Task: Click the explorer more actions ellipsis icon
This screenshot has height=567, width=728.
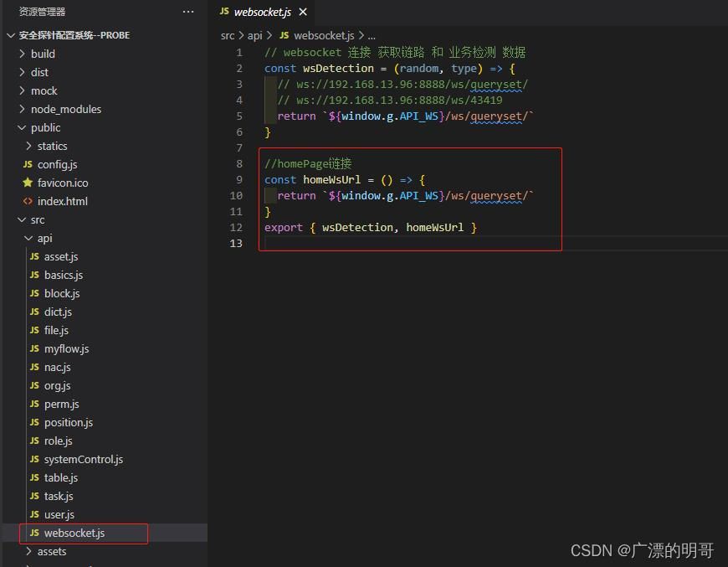Action: [x=188, y=12]
